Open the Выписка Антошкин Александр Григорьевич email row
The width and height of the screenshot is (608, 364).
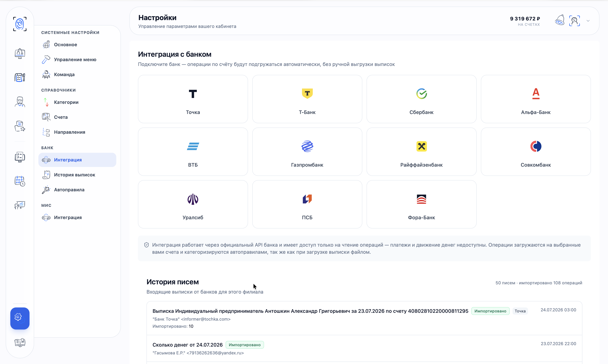pyautogui.click(x=364, y=318)
